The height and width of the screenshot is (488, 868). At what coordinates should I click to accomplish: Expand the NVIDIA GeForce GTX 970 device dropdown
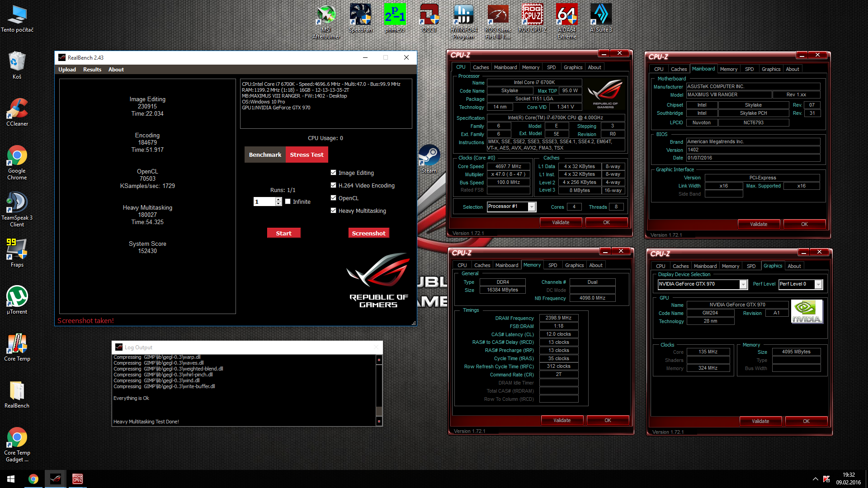[x=743, y=284]
